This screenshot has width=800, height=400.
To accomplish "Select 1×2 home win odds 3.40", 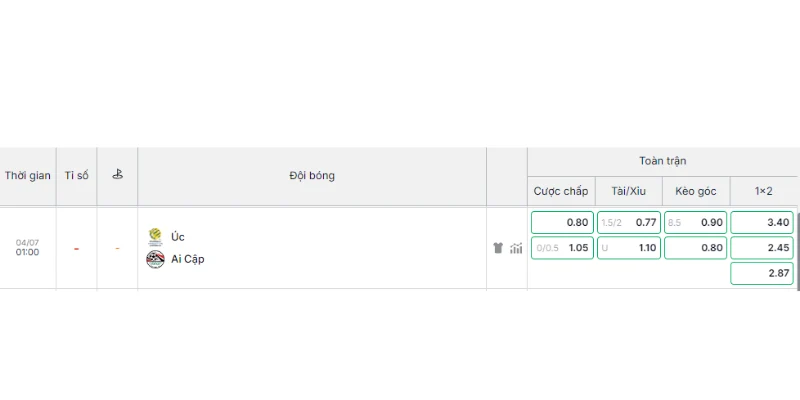I will (x=762, y=222).
